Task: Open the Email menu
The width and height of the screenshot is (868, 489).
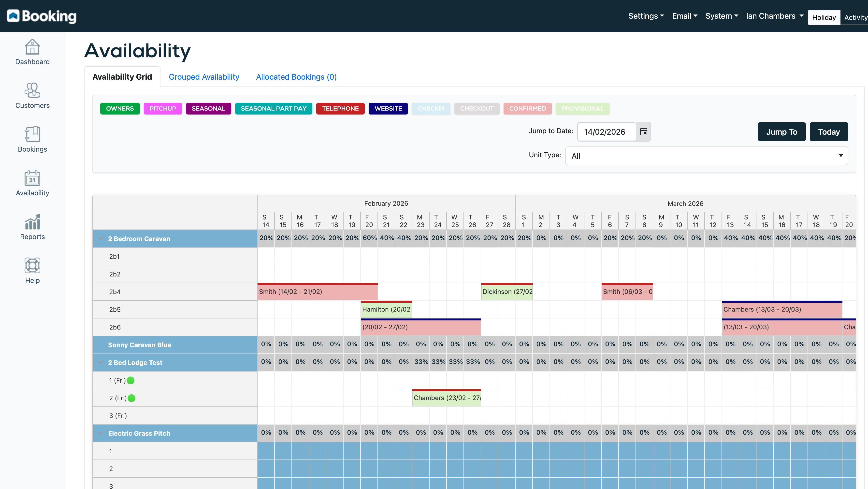Action: pos(685,16)
